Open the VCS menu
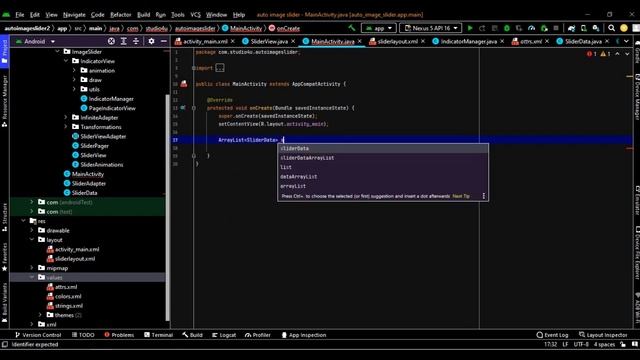This screenshot has width=640, height=360. click(x=196, y=15)
